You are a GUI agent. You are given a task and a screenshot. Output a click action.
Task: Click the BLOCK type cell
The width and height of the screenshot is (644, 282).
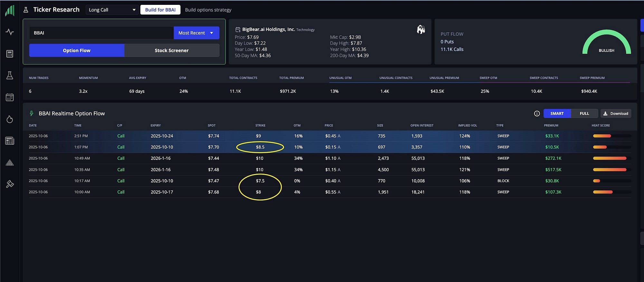(503, 181)
